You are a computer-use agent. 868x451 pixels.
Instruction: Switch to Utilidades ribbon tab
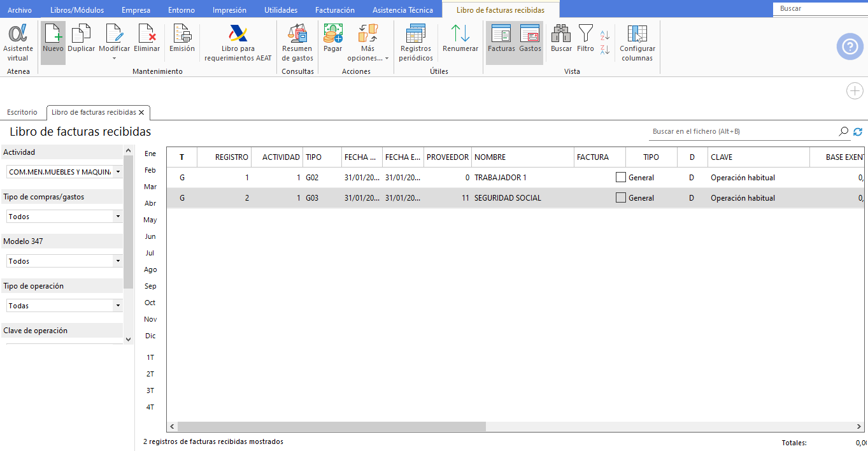tap(281, 10)
